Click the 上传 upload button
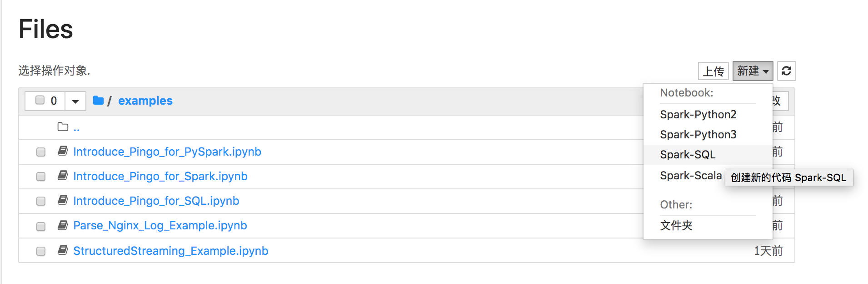Viewport: 868px width, 284px height. [x=713, y=71]
